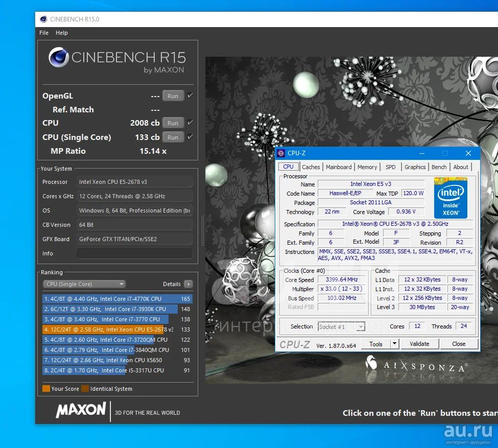This screenshot has height=448, width=498.
Task: Click the Info input field
Action: point(134,253)
